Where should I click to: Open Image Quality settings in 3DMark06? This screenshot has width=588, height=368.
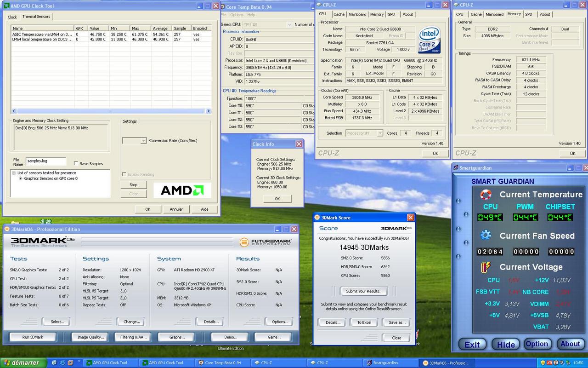coord(90,337)
